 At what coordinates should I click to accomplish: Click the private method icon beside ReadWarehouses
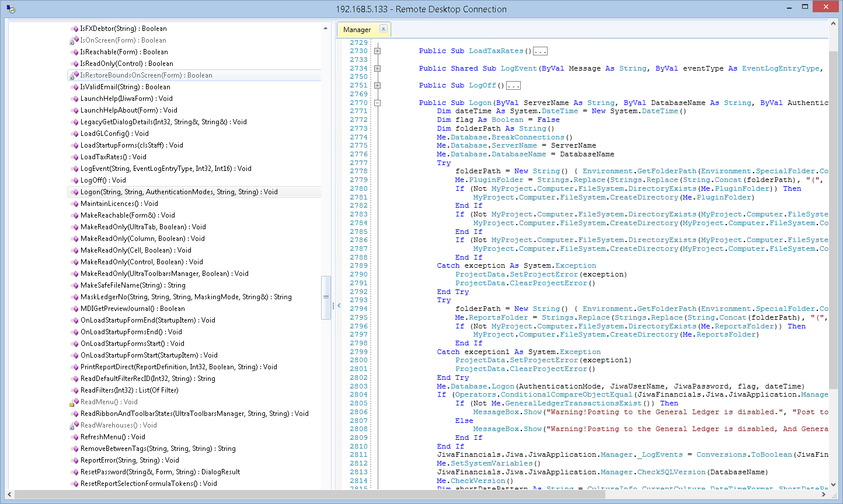(x=74, y=425)
